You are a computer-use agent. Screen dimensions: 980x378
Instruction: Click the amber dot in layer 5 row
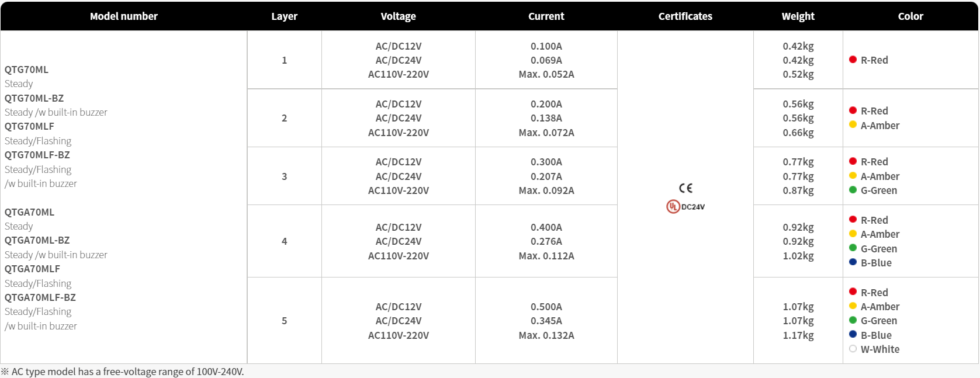pyautogui.click(x=853, y=306)
